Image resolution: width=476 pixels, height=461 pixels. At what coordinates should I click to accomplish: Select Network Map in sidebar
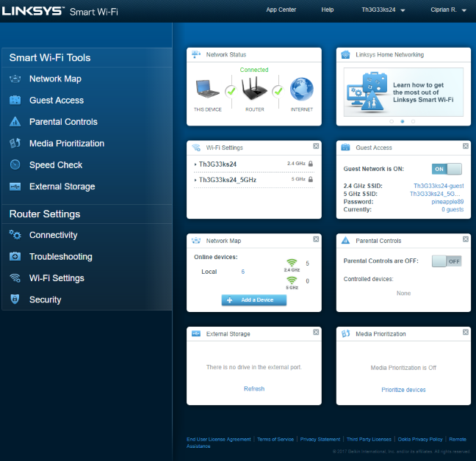pos(55,79)
